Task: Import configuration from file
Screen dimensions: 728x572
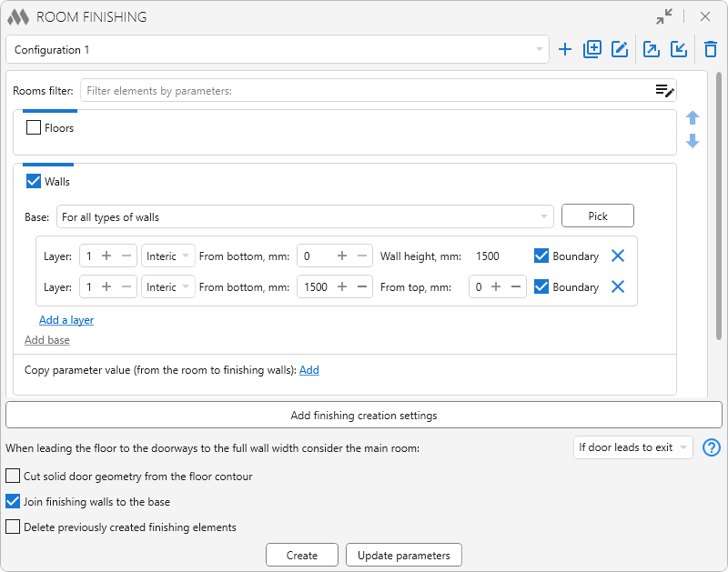Action: (679, 49)
